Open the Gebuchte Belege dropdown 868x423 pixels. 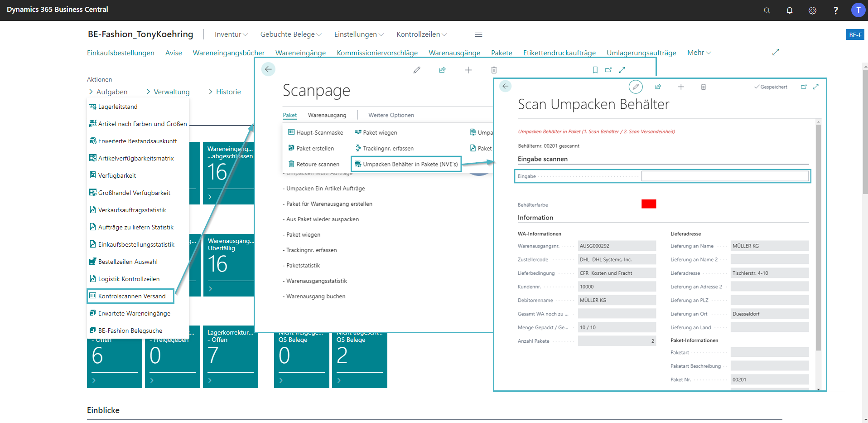pos(290,34)
